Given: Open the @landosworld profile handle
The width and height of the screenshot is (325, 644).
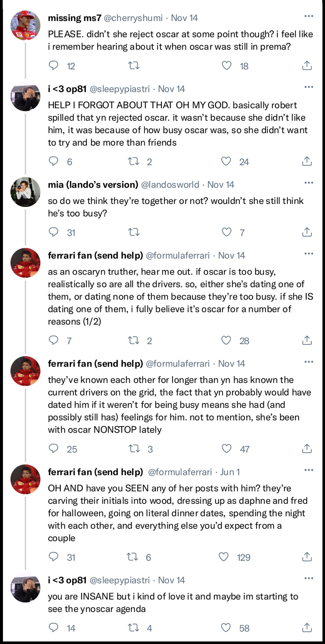Looking at the screenshot, I should (x=170, y=184).
